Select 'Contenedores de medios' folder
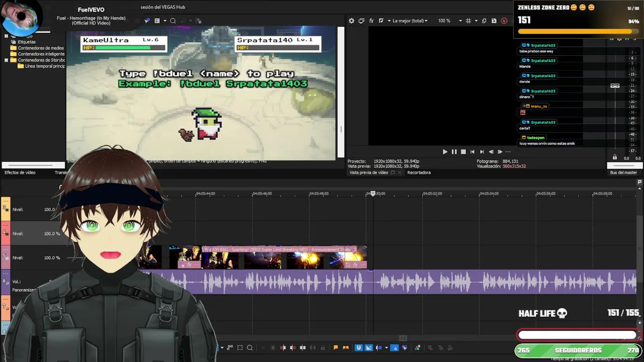Screen dimensions: 644x362 [x=41, y=48]
